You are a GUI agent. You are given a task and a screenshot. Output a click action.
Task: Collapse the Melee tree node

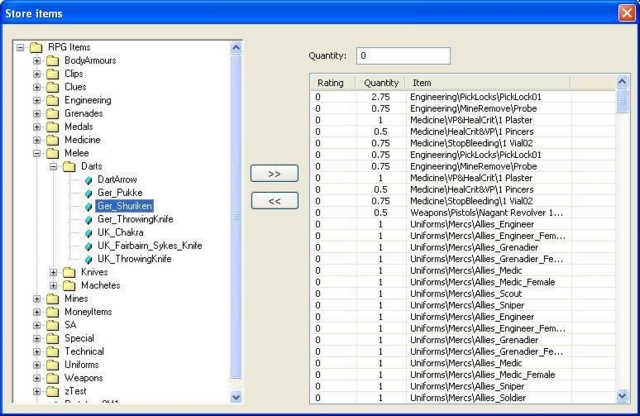(x=37, y=153)
